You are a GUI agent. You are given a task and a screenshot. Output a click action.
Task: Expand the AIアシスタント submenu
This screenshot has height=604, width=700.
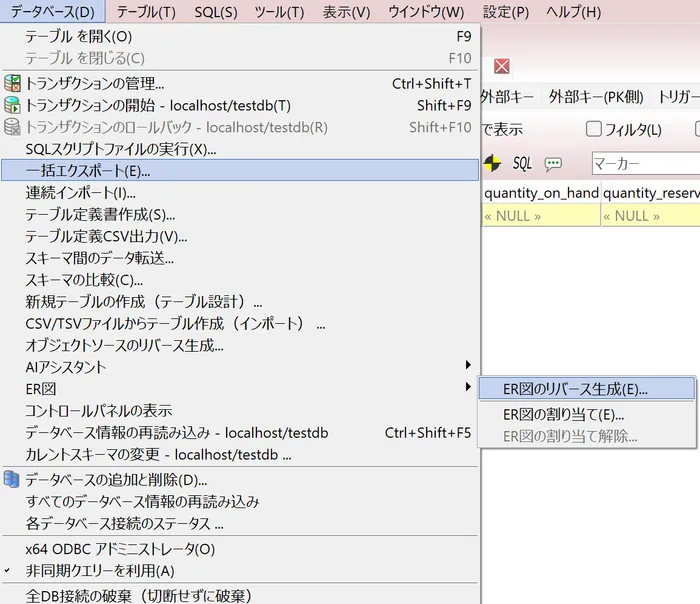(467, 366)
